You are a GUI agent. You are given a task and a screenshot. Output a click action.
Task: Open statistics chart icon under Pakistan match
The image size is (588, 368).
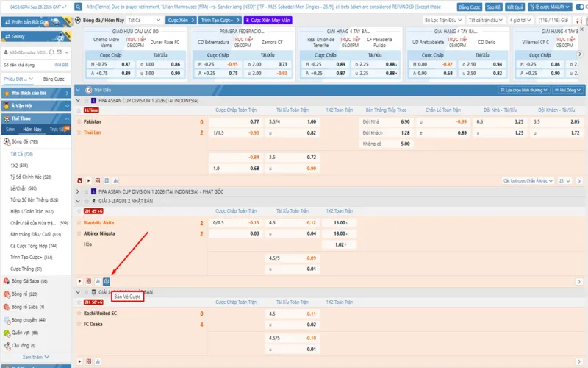tap(115, 181)
